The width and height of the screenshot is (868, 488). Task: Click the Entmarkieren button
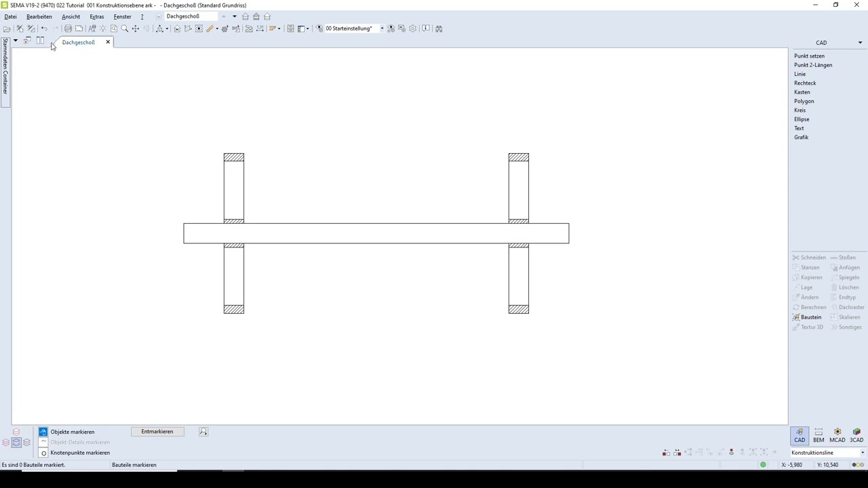coord(157,432)
